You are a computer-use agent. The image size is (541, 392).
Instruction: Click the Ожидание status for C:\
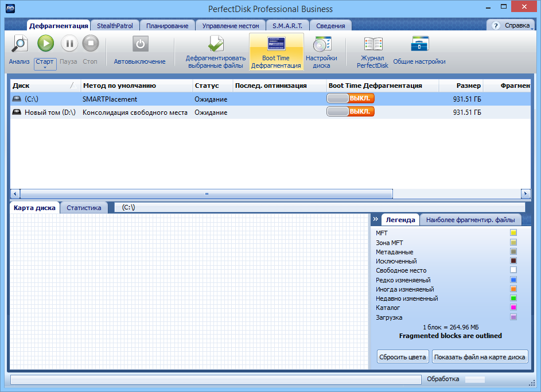coord(211,99)
